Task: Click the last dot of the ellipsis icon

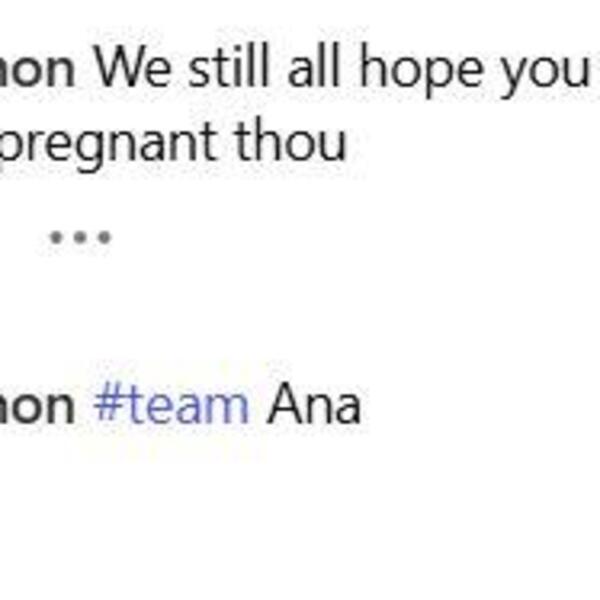Action: (x=103, y=238)
